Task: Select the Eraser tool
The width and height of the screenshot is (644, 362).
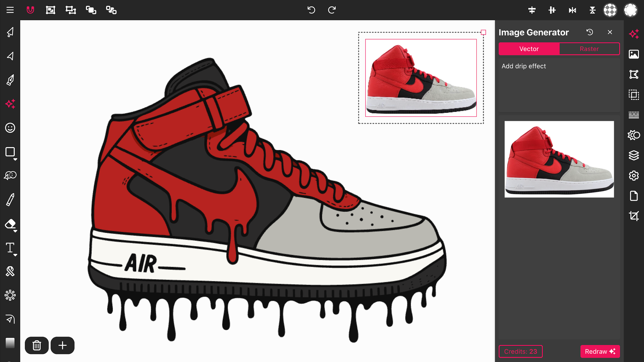Action: coord(10,224)
